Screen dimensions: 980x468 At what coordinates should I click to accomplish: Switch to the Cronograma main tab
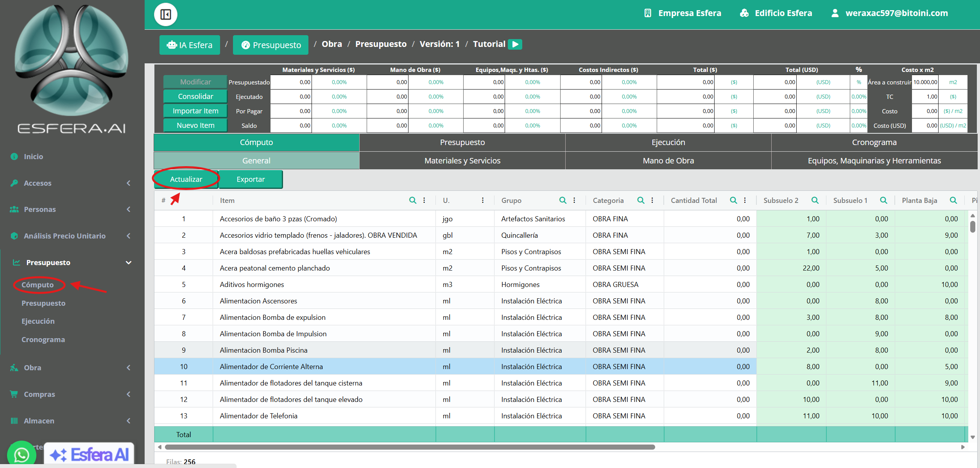click(x=874, y=142)
